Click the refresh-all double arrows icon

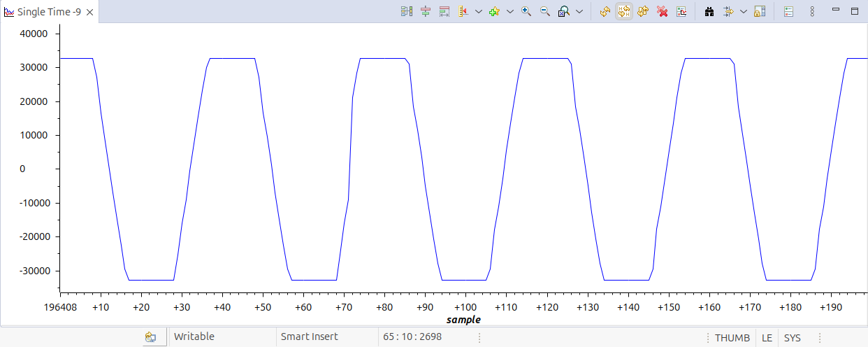(x=643, y=12)
